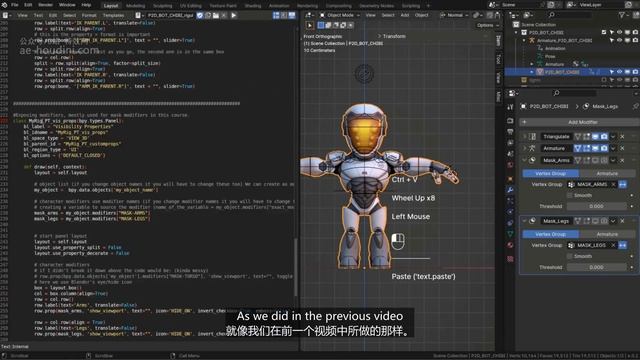640x360 pixels.
Task: Open the Help menu
Action: [x=86, y=5]
